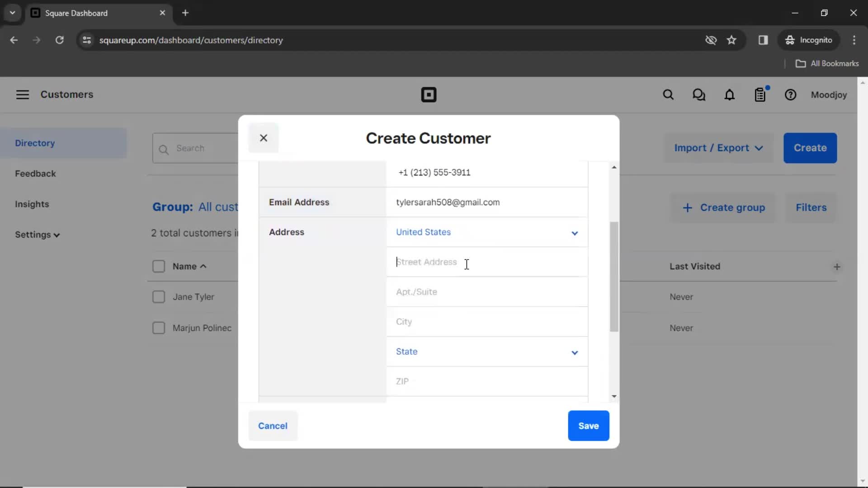
Task: Click the Cancel button to dismiss dialog
Action: coord(273,426)
